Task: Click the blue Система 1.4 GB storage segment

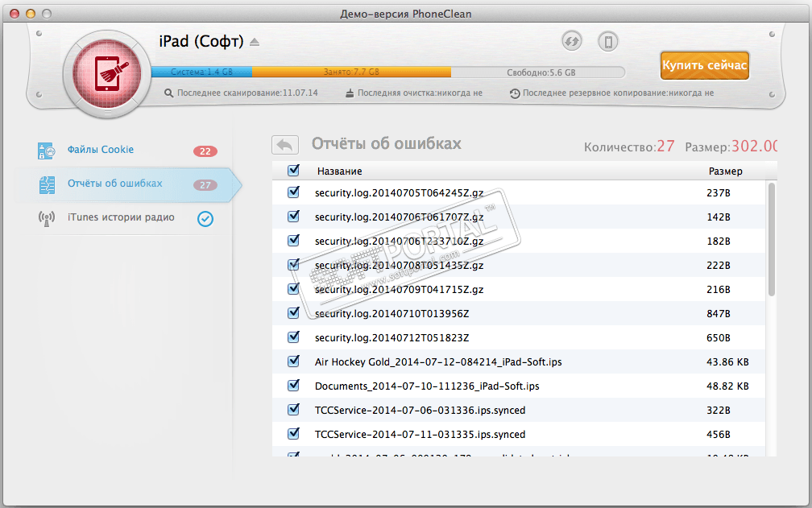Action: click(x=201, y=72)
